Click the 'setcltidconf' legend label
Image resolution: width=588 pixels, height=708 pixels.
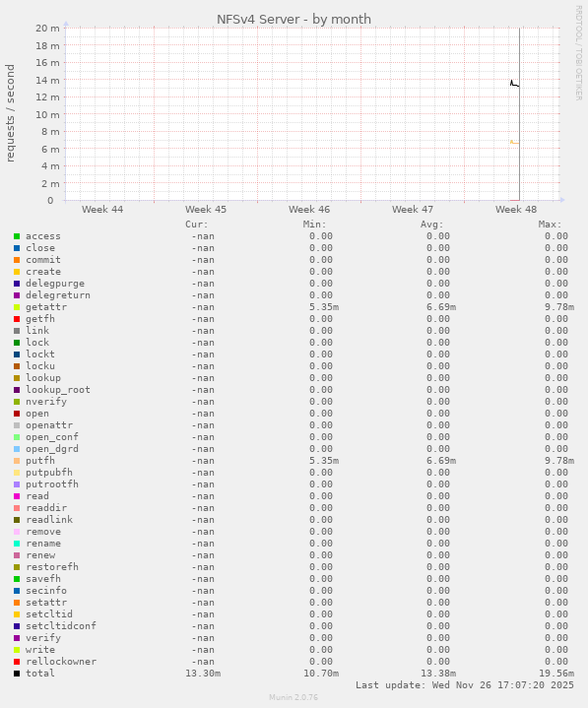[61, 626]
